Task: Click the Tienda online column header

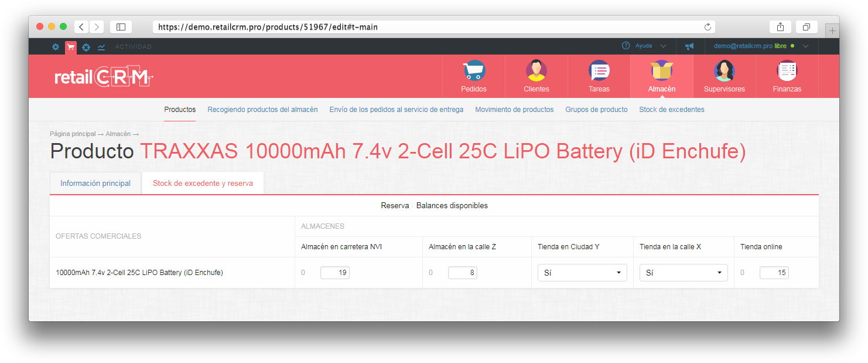Action: pos(761,247)
